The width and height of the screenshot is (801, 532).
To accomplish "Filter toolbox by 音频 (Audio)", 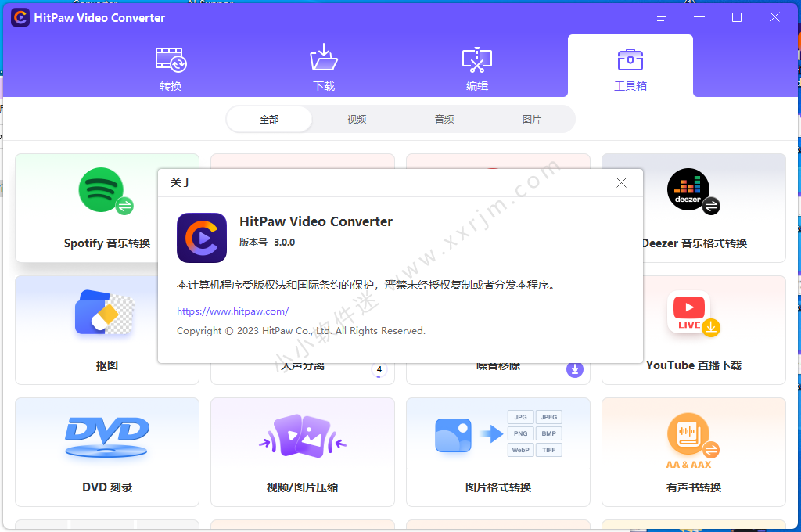I will (444, 120).
